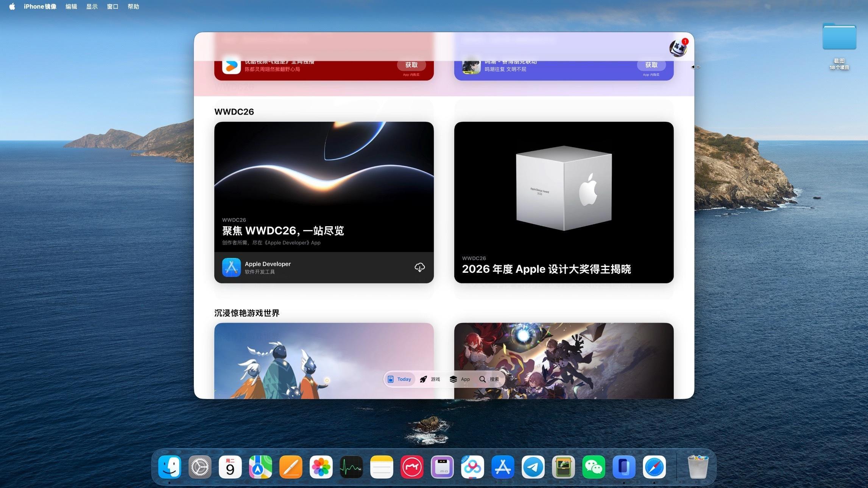Image resolution: width=868 pixels, height=488 pixels.
Task: Open the 编辑 menu
Action: tap(71, 6)
